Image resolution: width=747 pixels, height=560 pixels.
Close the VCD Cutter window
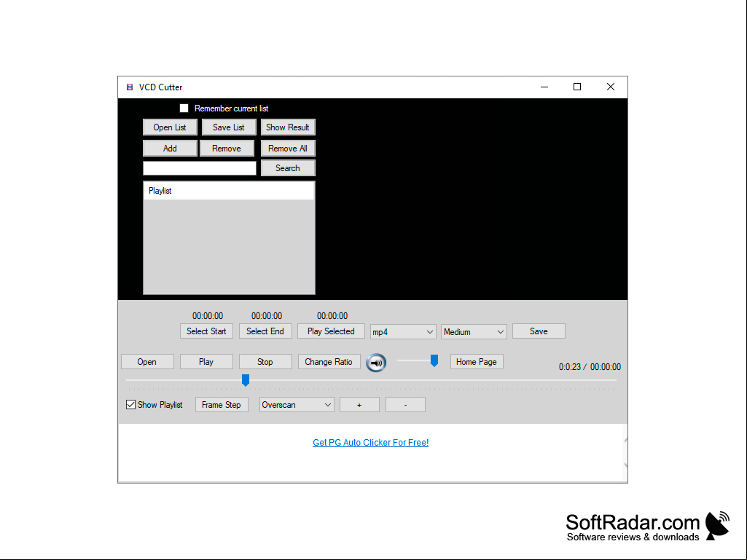[x=610, y=87]
